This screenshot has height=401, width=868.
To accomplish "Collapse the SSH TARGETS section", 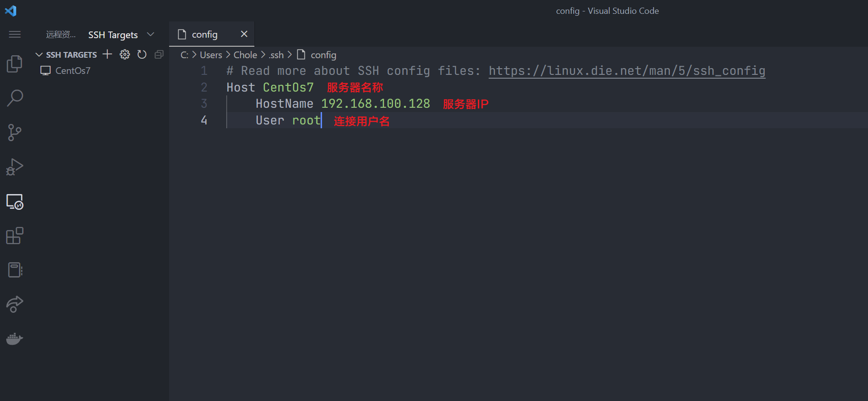I will [39, 55].
